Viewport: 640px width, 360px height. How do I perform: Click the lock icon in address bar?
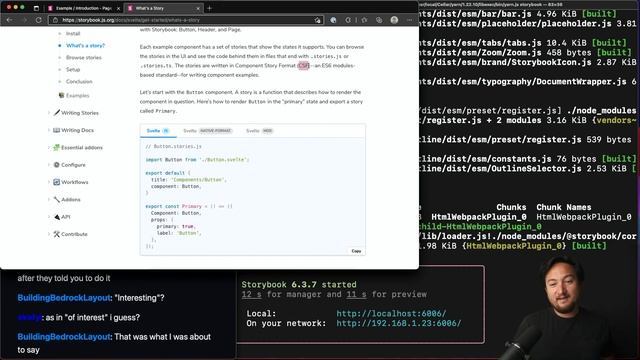tap(56, 20)
